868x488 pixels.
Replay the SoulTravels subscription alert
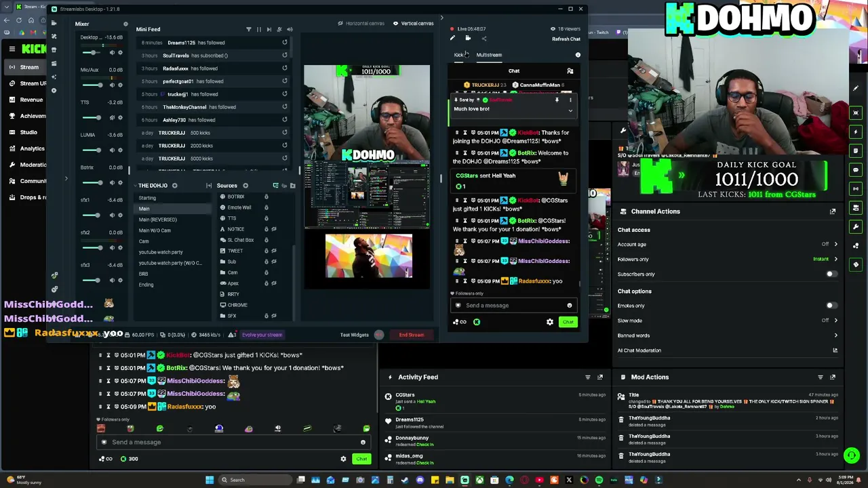tap(285, 56)
